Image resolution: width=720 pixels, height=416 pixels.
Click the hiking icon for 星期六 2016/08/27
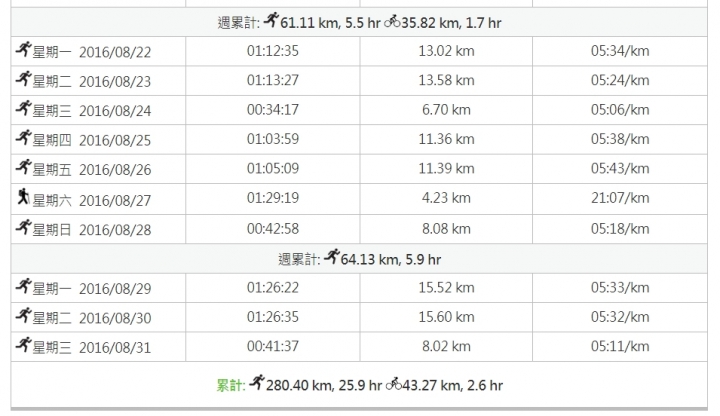click(x=23, y=199)
